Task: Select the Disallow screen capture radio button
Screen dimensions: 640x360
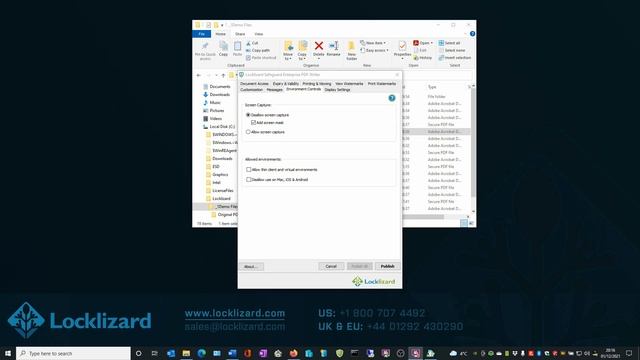Action: [248, 115]
